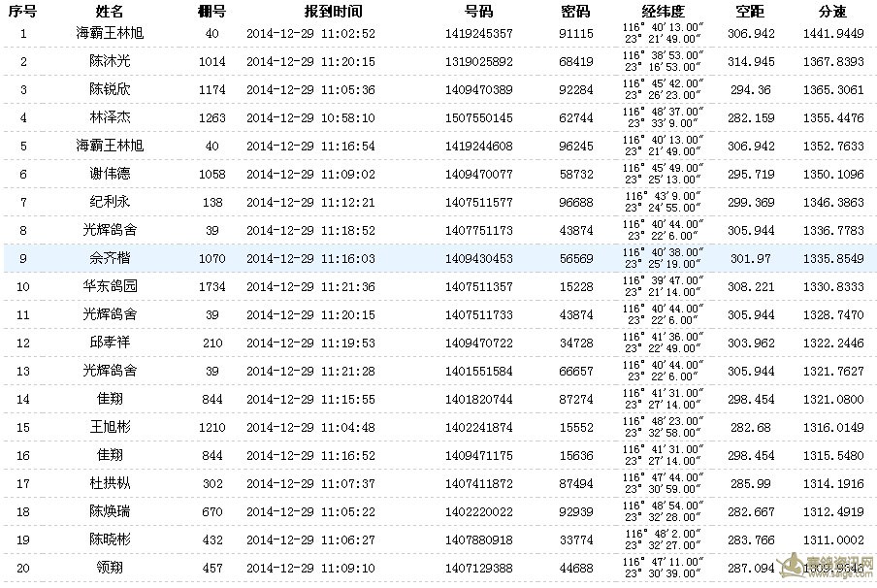Click the 序号 column header

(23, 12)
